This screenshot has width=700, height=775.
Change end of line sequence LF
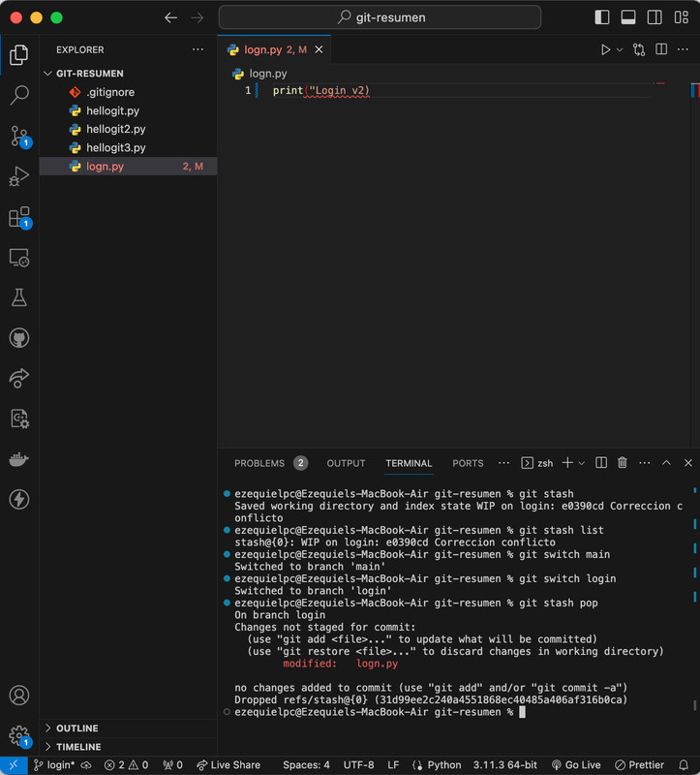pos(393,765)
